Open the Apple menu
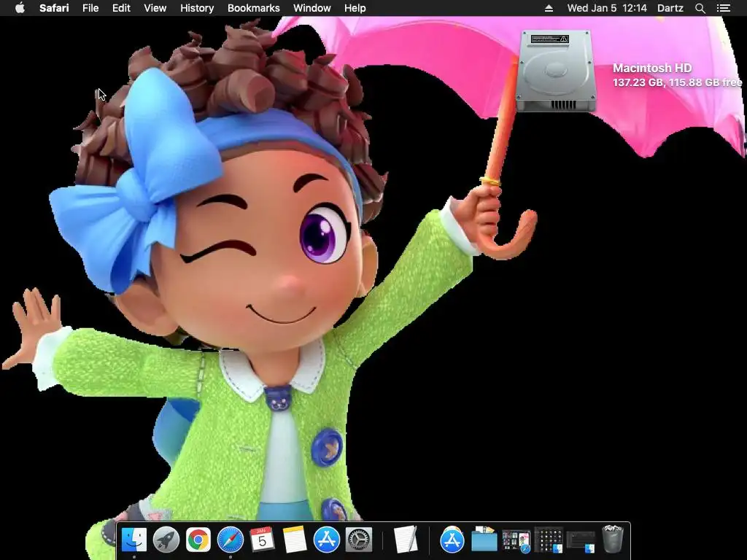Viewport: 747px width, 560px height. 20,8
